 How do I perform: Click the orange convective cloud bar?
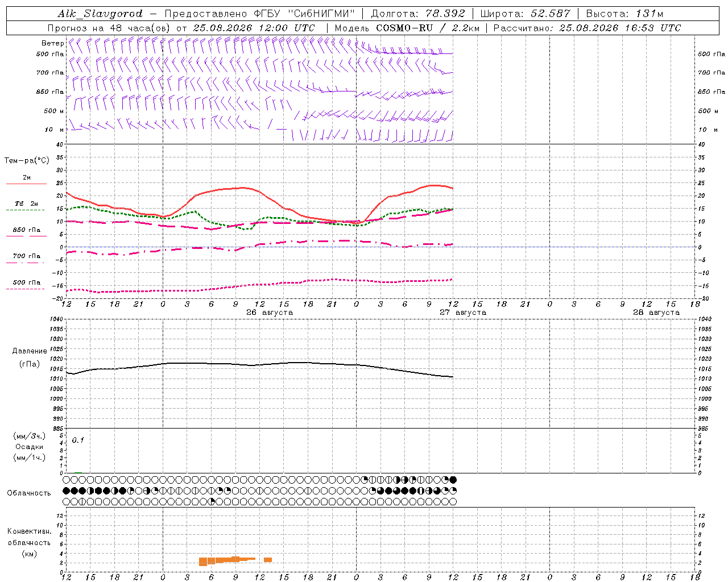pos(227,560)
